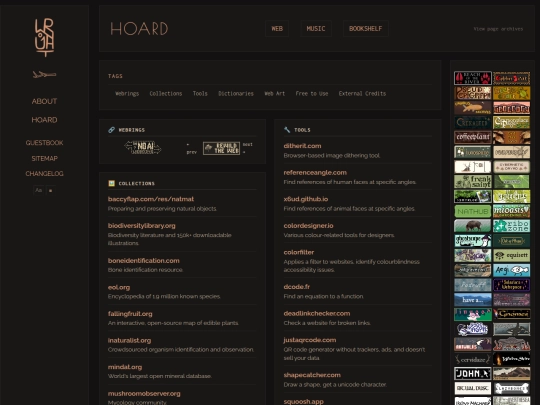The width and height of the screenshot is (540, 405).
Task: Open the View page archives link
Action: (x=498, y=29)
